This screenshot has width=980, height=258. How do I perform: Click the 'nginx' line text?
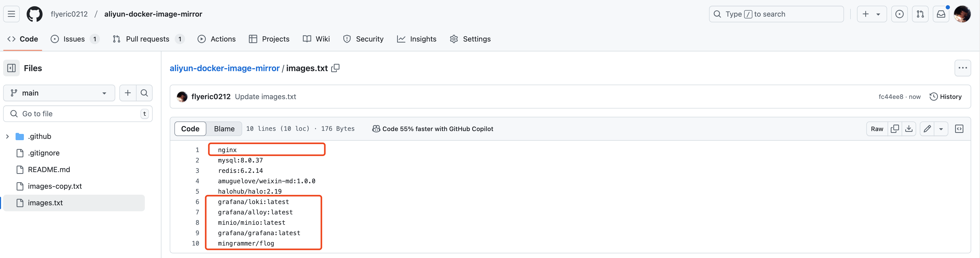point(228,150)
